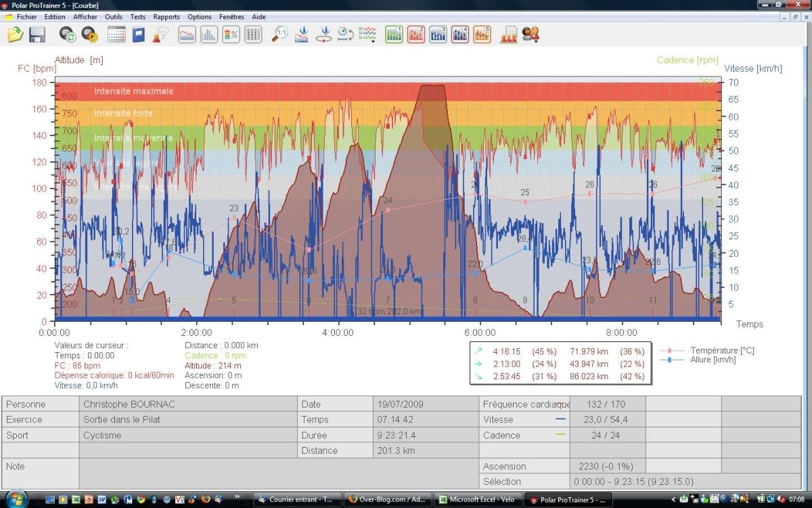Open the data grid table icon
Image resolution: width=812 pixels, height=508 pixels.
click(x=253, y=34)
